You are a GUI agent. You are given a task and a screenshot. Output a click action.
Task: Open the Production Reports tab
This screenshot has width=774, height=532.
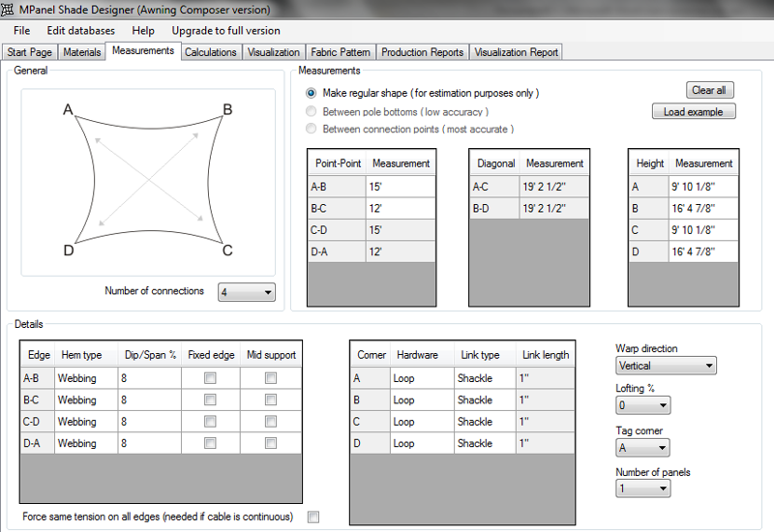pyautogui.click(x=422, y=52)
